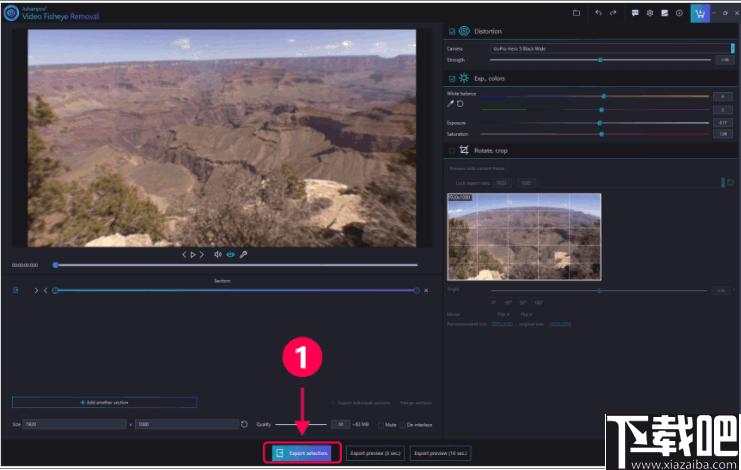Open the shopping cart purchase button
Image resolution: width=741 pixels, height=470 pixels.
pyautogui.click(x=700, y=14)
